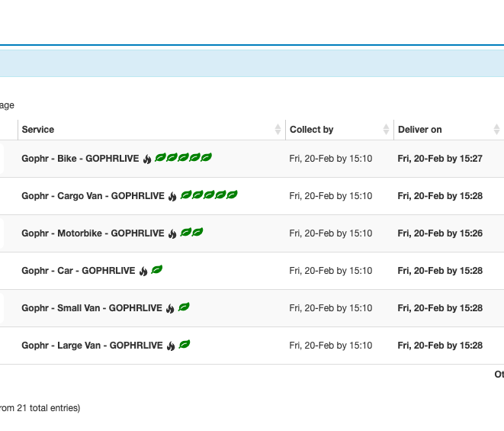Select the Gophr - Motorbike - GOPHRLIVE service
Screen dimensions: 504x431
[x=93, y=233]
